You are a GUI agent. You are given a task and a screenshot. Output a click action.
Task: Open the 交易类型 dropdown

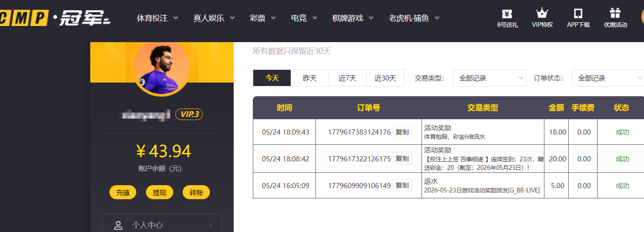[x=489, y=78]
